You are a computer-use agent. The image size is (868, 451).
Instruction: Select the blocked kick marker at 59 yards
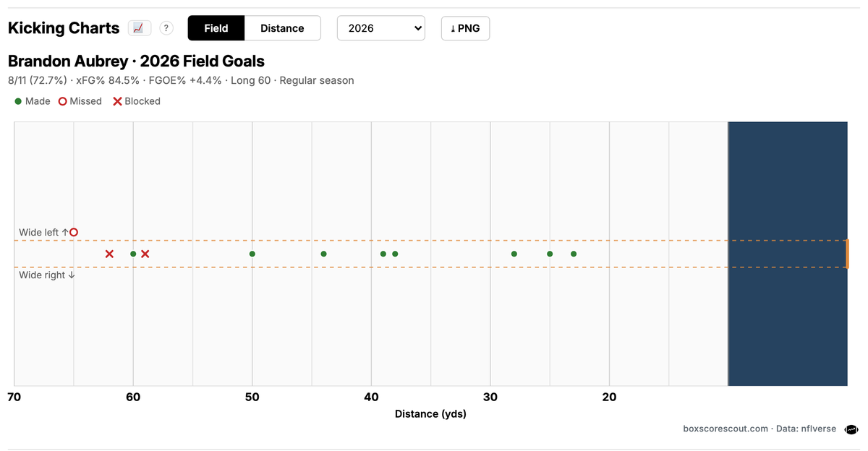click(x=145, y=254)
